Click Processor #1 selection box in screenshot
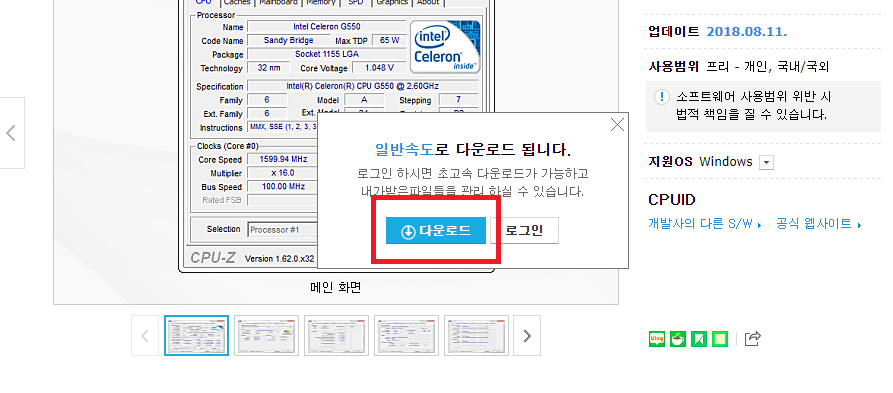The width and height of the screenshot is (893, 393). 282,230
